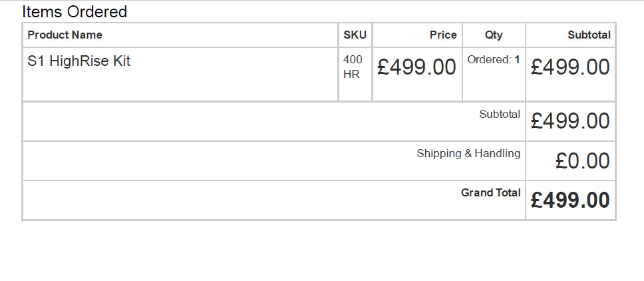
Task: Click the Ordered: 1 quantity text
Action: coord(493,59)
